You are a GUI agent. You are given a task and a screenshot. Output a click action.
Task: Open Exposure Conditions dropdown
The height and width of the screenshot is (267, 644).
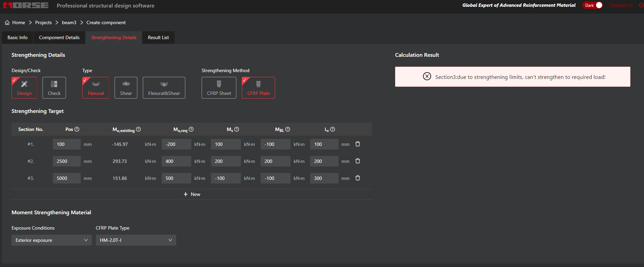(x=51, y=240)
